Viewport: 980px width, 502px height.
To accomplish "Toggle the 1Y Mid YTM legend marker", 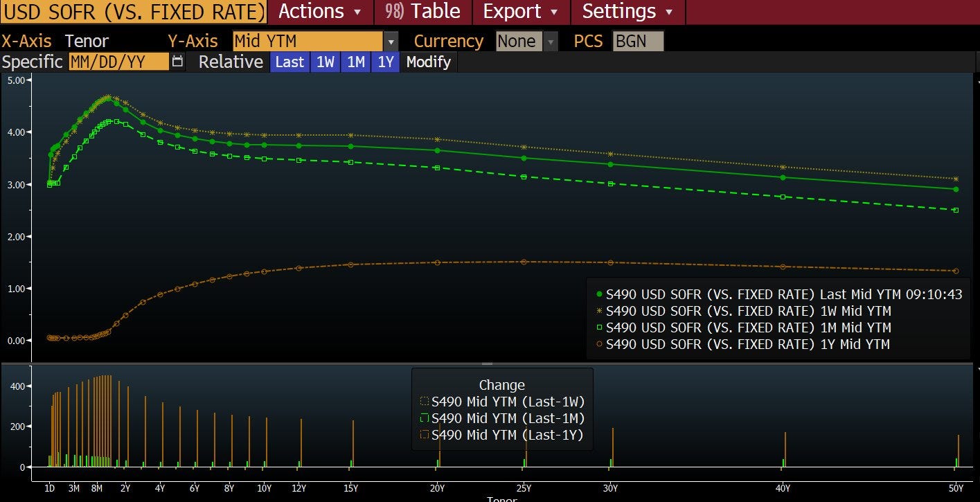I will (599, 344).
